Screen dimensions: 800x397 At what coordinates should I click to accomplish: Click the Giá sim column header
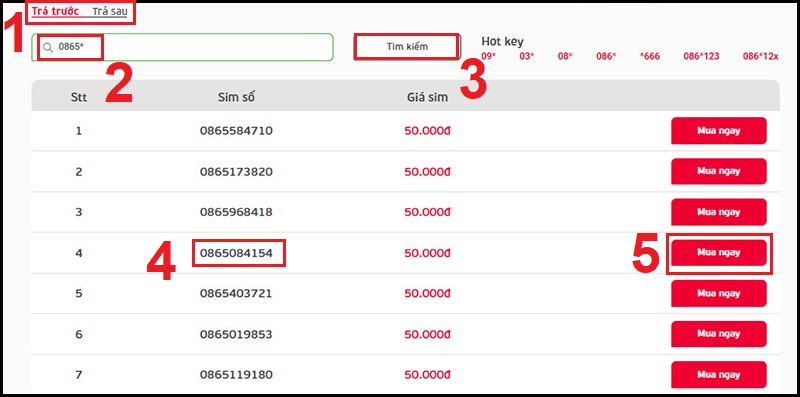[x=428, y=97]
